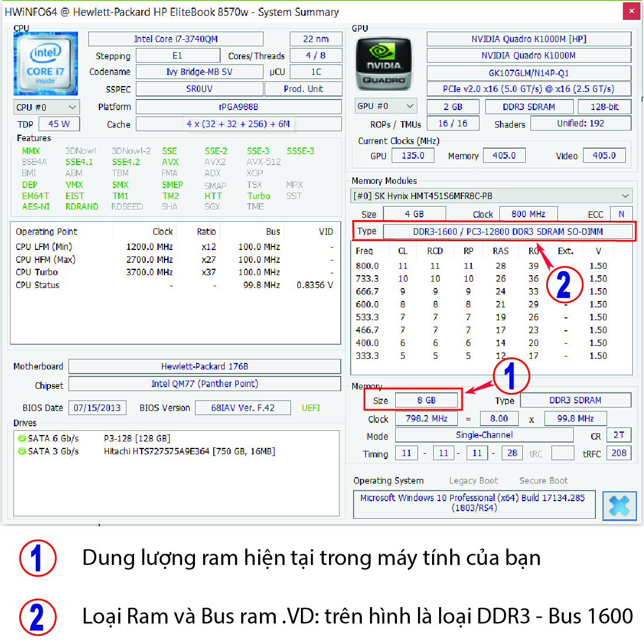Click the 8 GB total memory size
Screen dimensions: 644x644
pyautogui.click(x=426, y=400)
